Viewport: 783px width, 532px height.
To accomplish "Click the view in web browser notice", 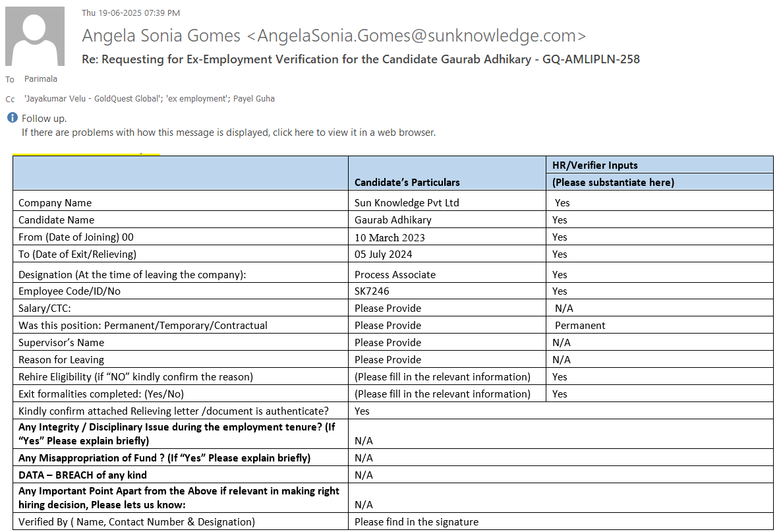I will point(228,133).
